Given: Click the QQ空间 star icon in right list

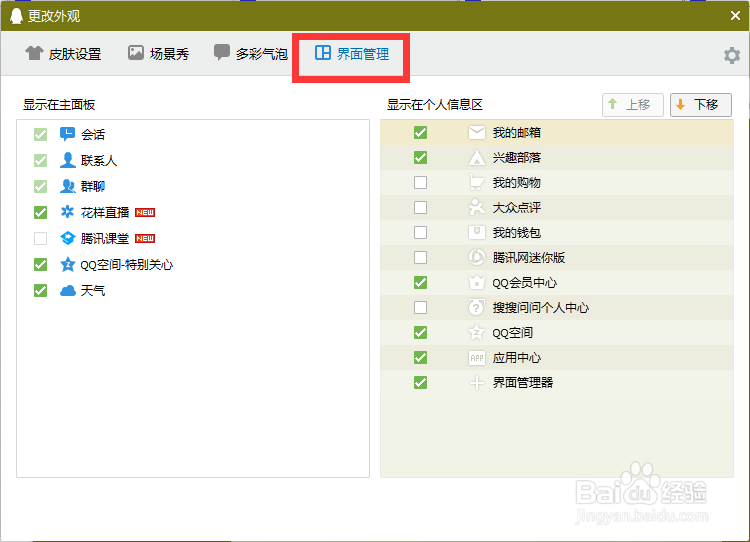Looking at the screenshot, I should click(x=476, y=332).
